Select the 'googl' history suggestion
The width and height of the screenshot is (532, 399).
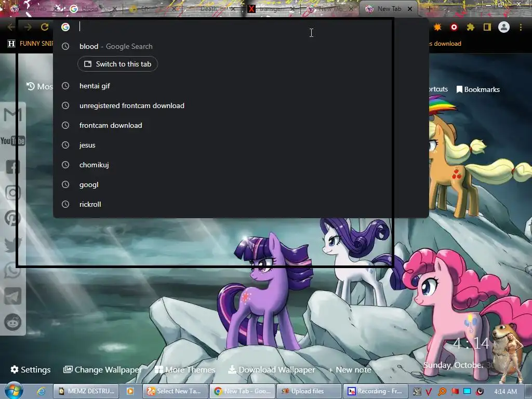(241, 184)
